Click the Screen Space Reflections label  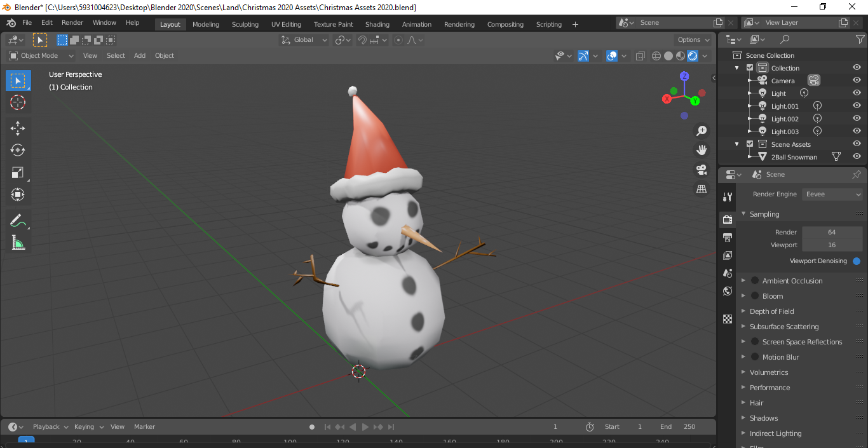click(802, 341)
